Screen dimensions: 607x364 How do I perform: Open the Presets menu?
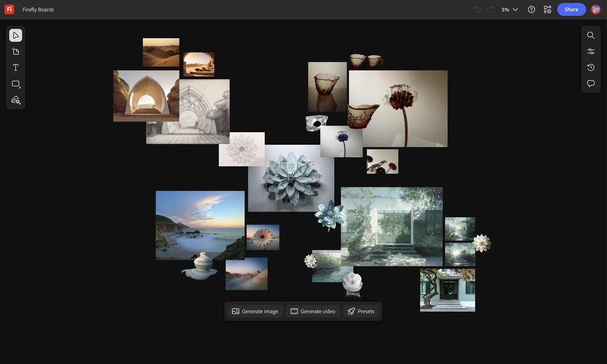click(x=361, y=311)
